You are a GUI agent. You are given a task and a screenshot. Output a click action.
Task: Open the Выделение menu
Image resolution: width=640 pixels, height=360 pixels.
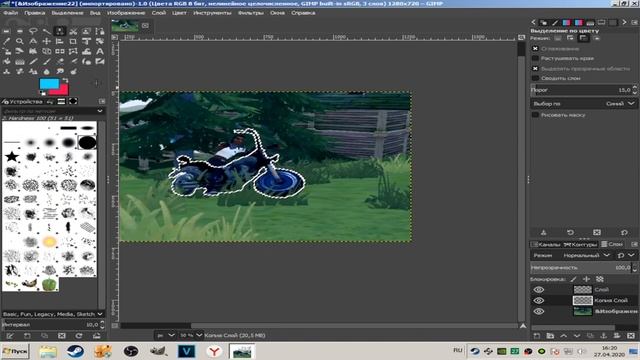67,13
